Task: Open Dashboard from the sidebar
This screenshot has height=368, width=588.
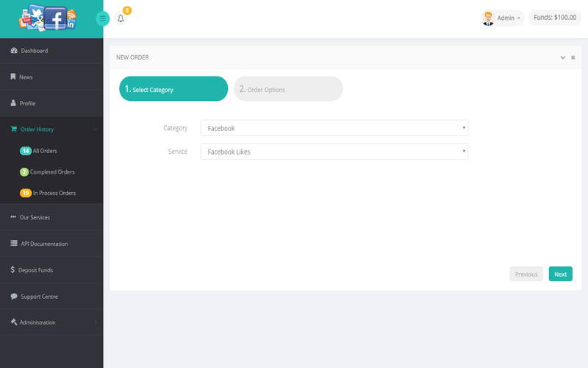Action: tap(51, 51)
